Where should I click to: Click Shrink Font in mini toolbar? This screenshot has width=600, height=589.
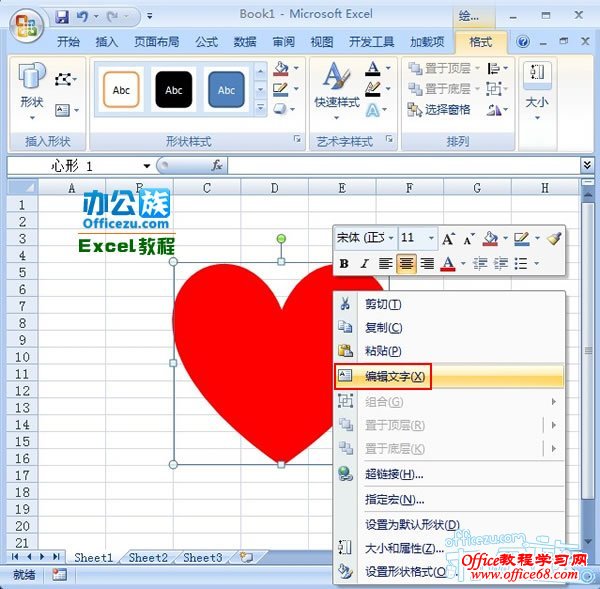point(468,239)
